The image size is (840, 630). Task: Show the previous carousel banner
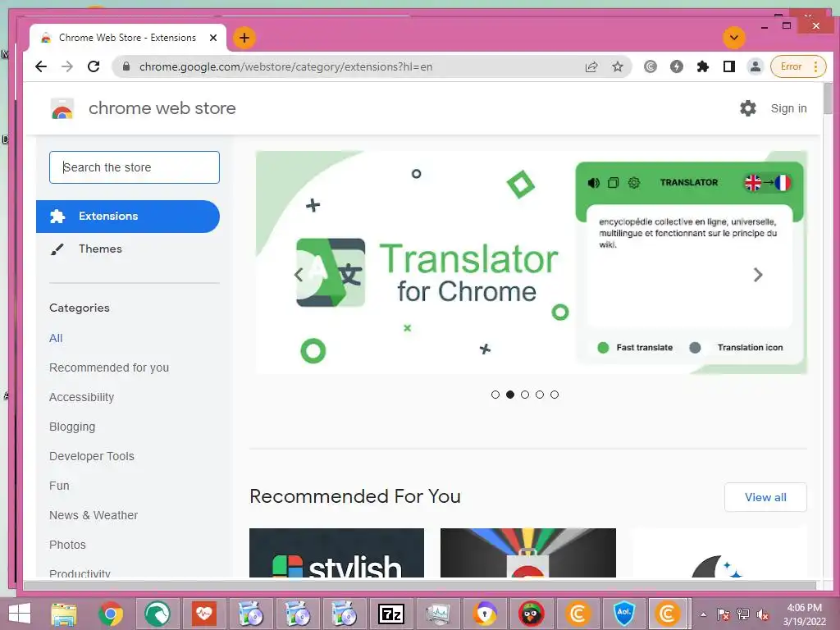coord(299,275)
